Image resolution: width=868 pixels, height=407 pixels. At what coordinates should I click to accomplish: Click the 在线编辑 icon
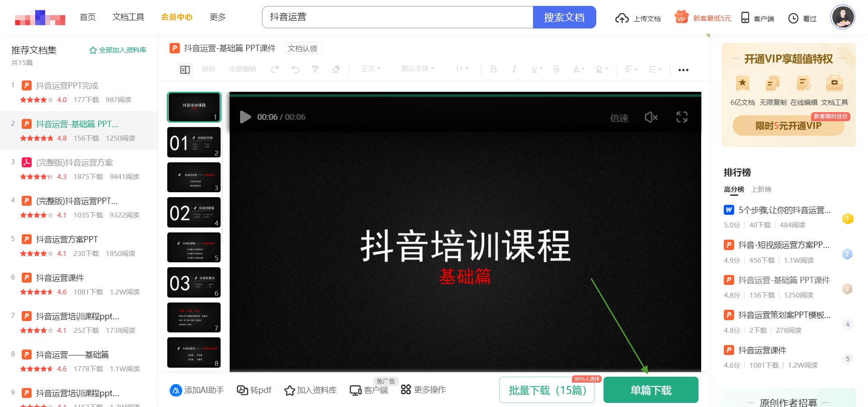[803, 83]
